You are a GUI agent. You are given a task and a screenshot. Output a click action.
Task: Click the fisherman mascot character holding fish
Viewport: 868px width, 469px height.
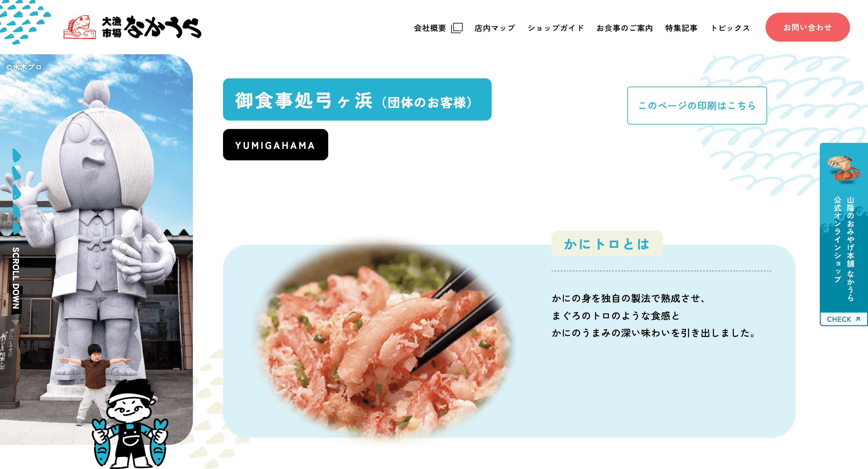pos(131,424)
